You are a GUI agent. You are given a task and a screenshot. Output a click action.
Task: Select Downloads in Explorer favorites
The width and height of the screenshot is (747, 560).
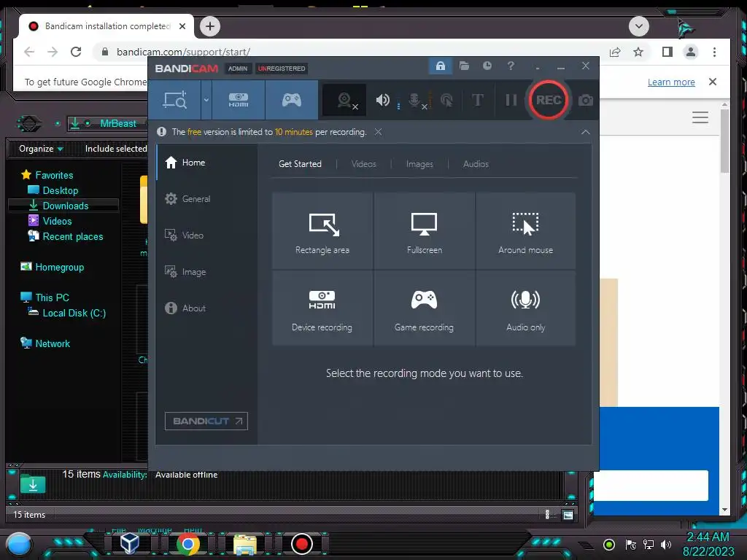[63, 206]
